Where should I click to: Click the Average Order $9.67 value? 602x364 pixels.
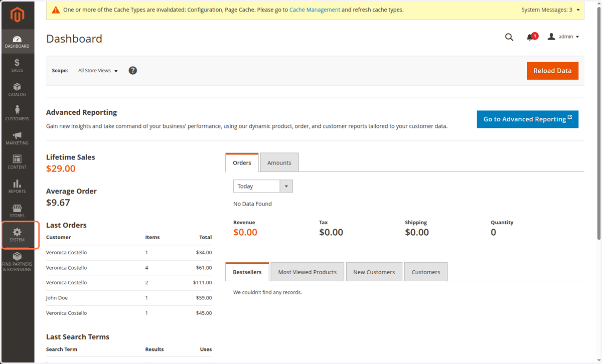tap(58, 203)
